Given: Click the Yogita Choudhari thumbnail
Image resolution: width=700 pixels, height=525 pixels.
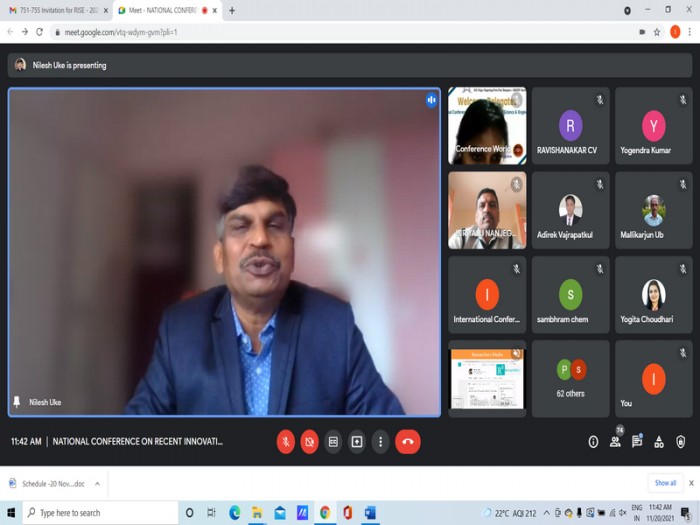Looking at the screenshot, I should [x=654, y=295].
